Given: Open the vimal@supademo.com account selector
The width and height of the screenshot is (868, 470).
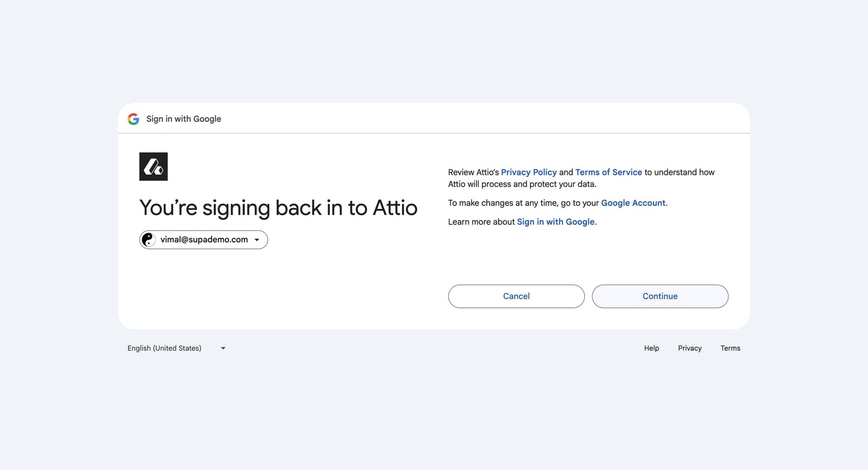Looking at the screenshot, I should [204, 240].
